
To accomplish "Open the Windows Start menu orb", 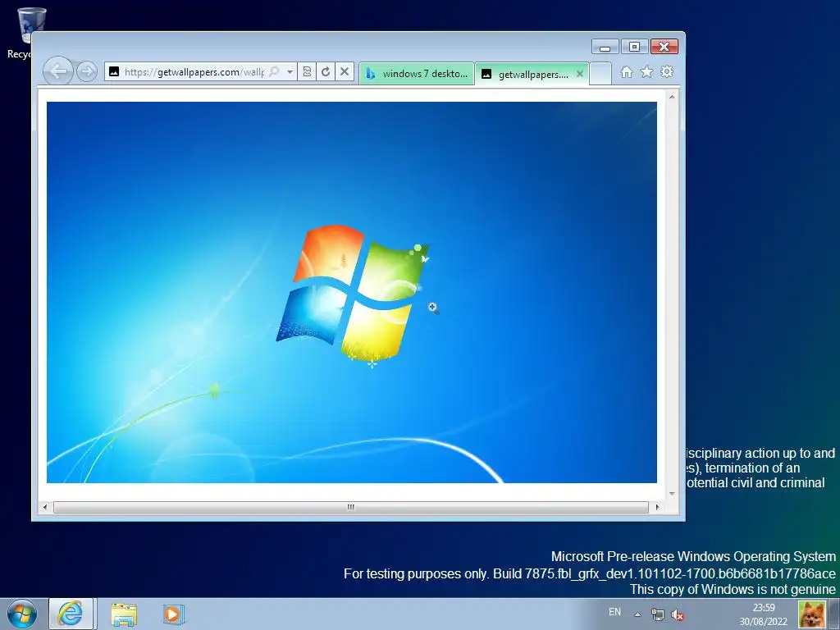I will 22,614.
